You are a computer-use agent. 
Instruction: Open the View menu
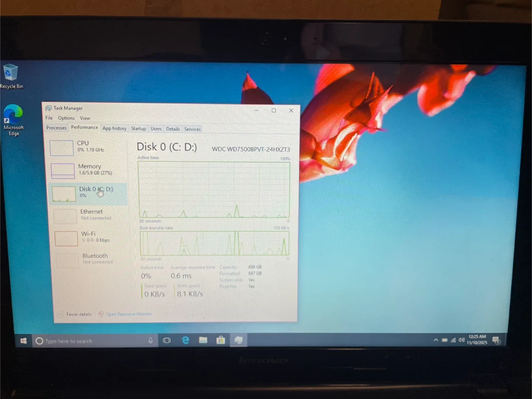pos(85,118)
